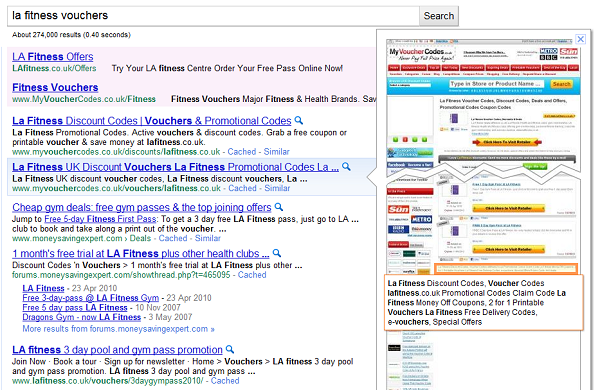
Task: Open More results from forums.moneysavingexpert.com
Action: pyautogui.click(x=118, y=329)
